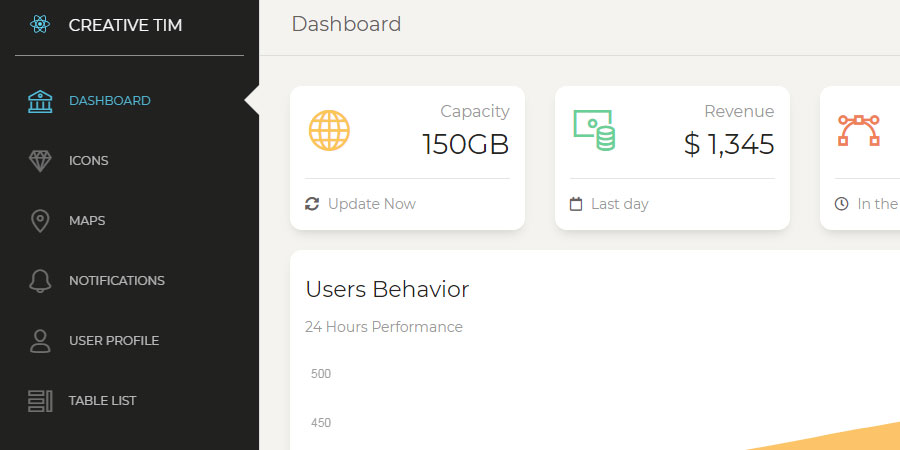Select the DASHBOARD menu item
900x450 pixels.
(x=110, y=101)
